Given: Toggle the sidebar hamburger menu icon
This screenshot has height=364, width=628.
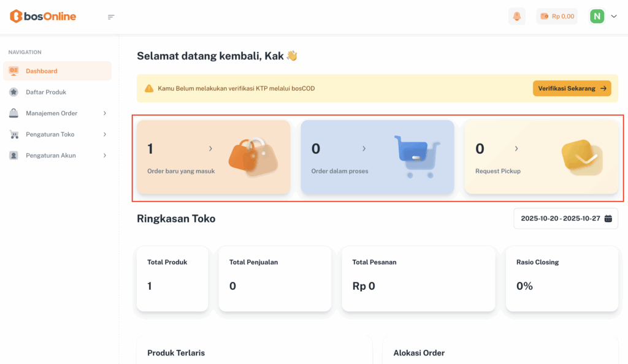Looking at the screenshot, I should [111, 17].
